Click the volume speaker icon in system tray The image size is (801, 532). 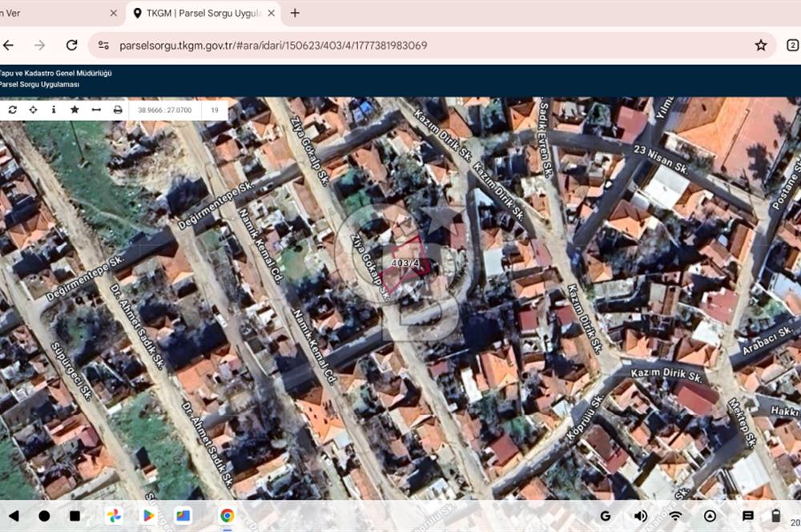click(641, 516)
